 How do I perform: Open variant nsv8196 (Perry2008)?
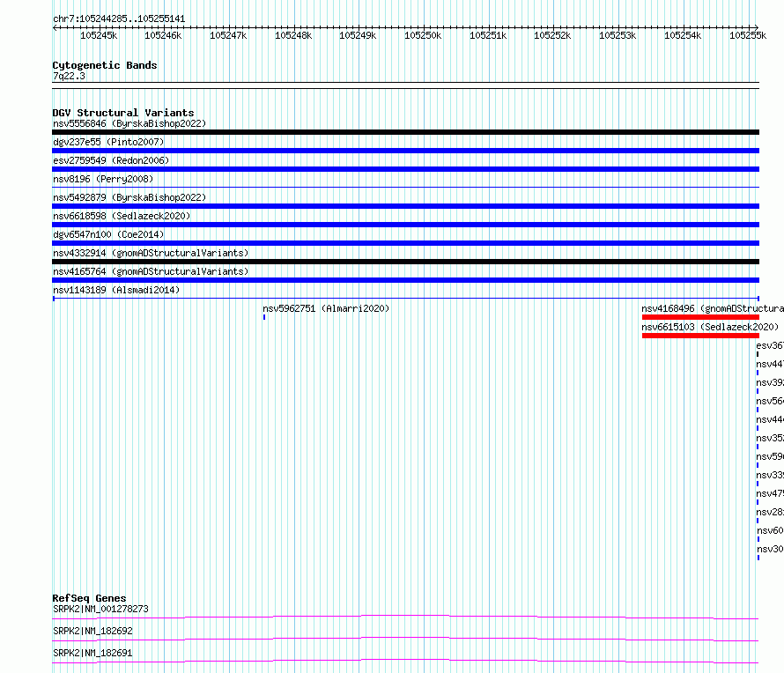point(103,179)
